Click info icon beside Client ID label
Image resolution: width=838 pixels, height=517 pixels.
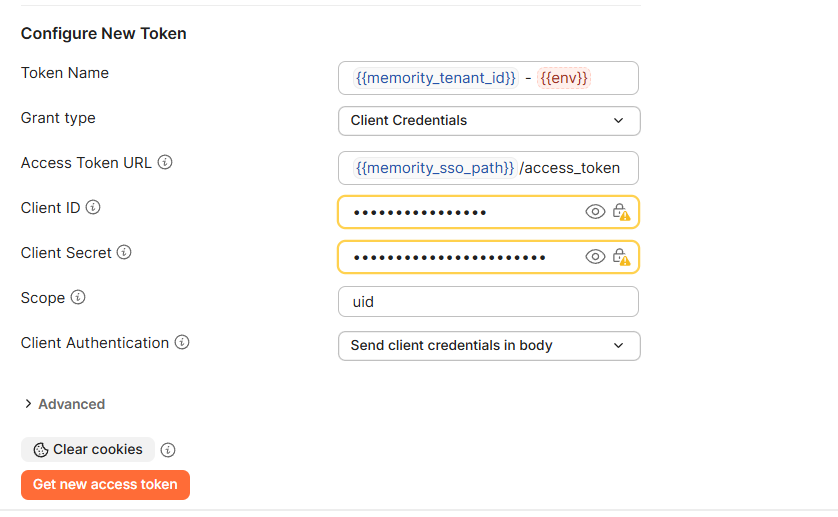[93, 207]
